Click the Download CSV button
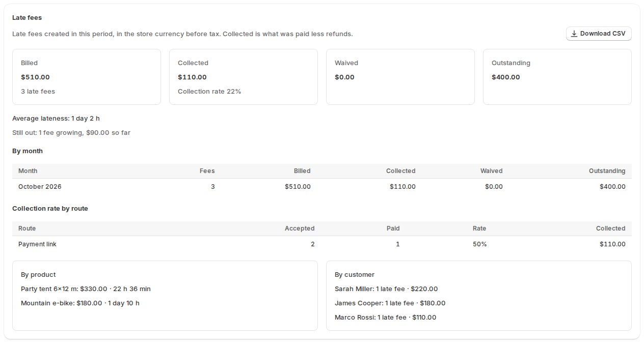644x343 pixels. coord(599,34)
